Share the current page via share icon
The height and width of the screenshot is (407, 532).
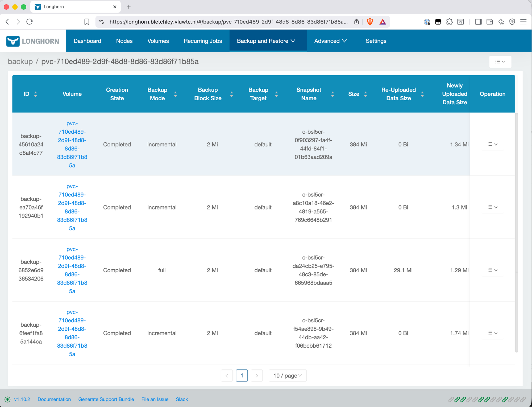356,22
